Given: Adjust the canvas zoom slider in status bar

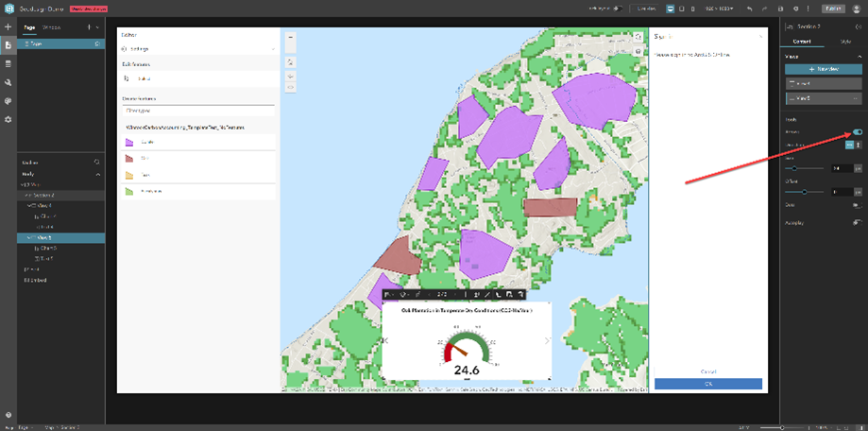Looking at the screenshot, I should [x=782, y=427].
